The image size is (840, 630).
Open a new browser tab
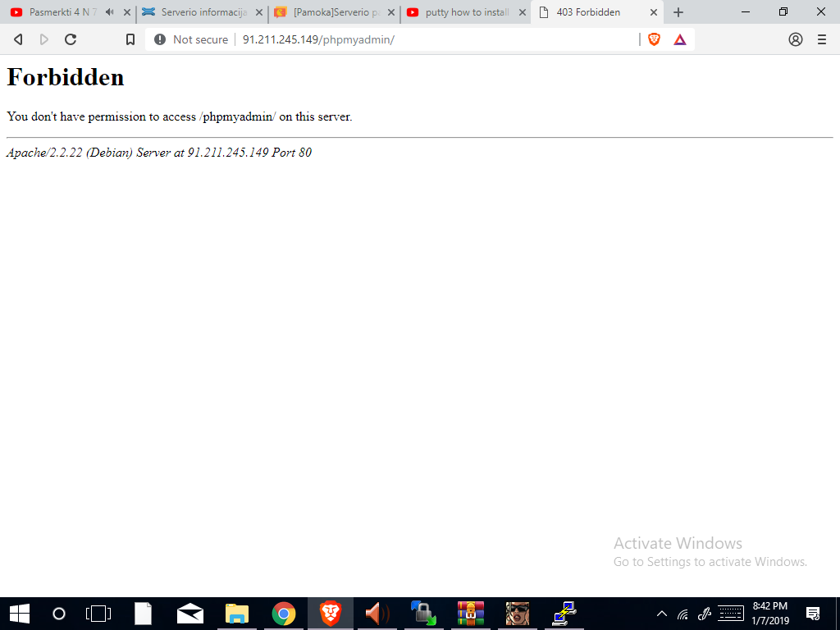[x=678, y=12]
